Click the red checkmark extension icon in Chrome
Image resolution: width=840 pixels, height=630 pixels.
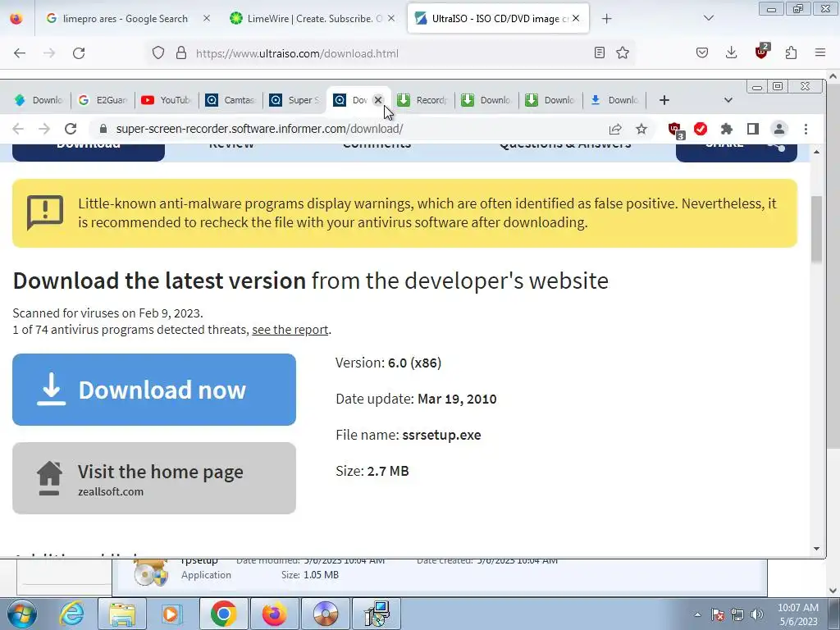pos(701,129)
